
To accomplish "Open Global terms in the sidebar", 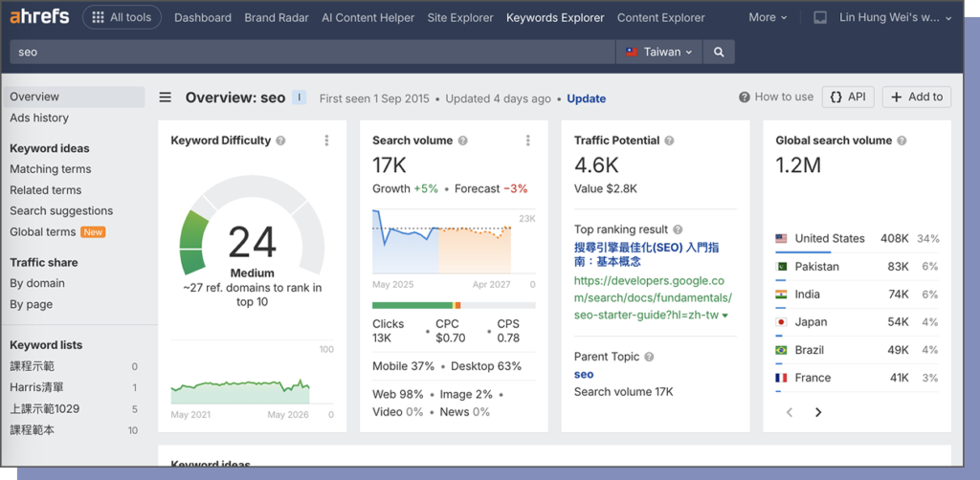I will tap(43, 231).
